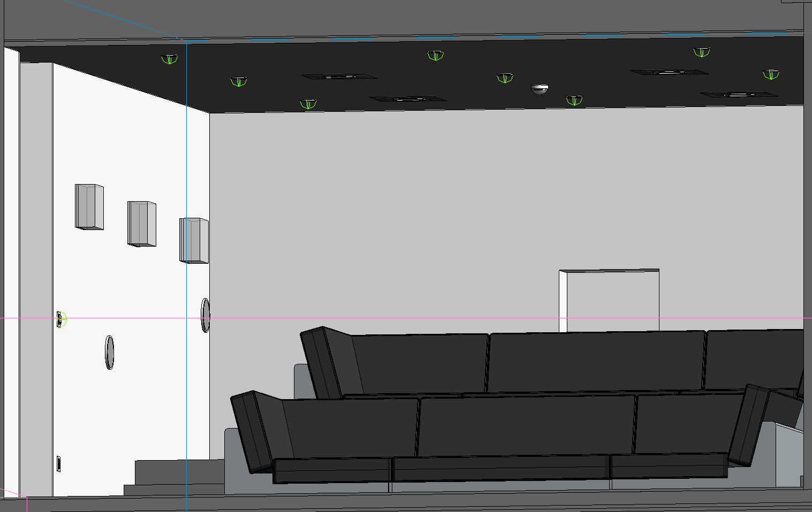812x512 pixels.
Task: Select the door lever handle on the left door
Action: 59,318
